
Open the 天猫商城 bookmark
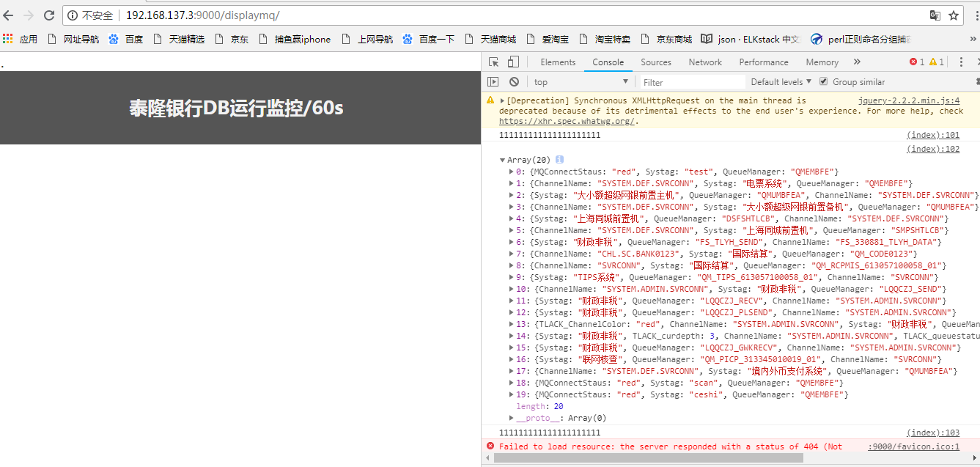click(x=490, y=39)
